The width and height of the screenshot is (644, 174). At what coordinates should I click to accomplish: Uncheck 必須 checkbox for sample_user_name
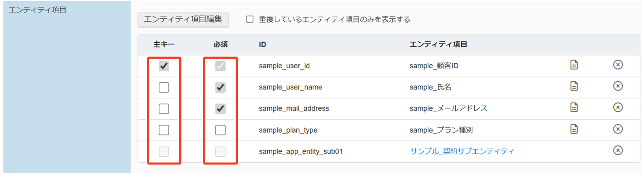[220, 87]
